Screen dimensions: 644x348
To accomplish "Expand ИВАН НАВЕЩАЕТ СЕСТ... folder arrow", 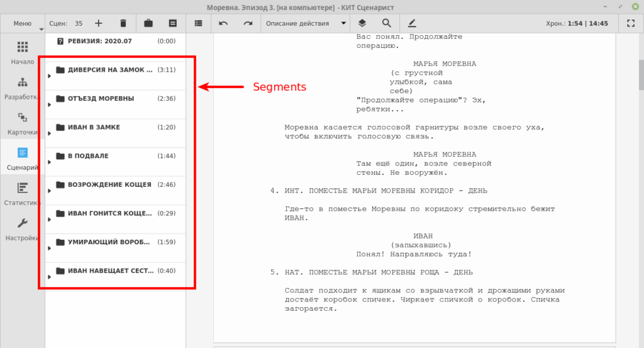I will 49,278.
